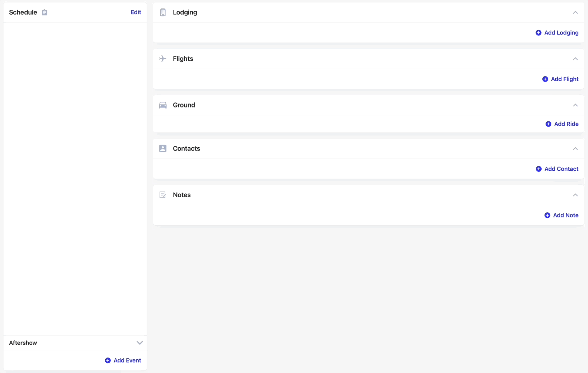Click the Ground car icon
Image resolution: width=588 pixels, height=373 pixels.
pyautogui.click(x=163, y=105)
